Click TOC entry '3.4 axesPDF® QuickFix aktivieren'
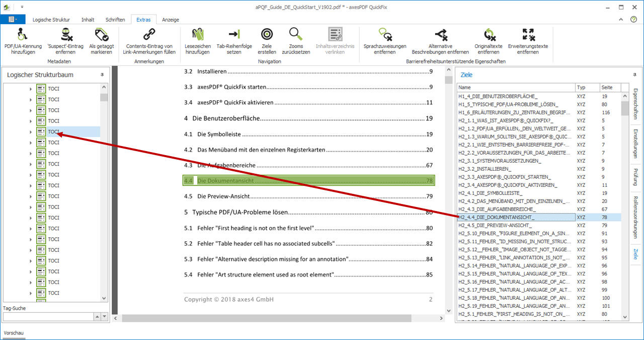The image size is (644, 340). coord(308,103)
